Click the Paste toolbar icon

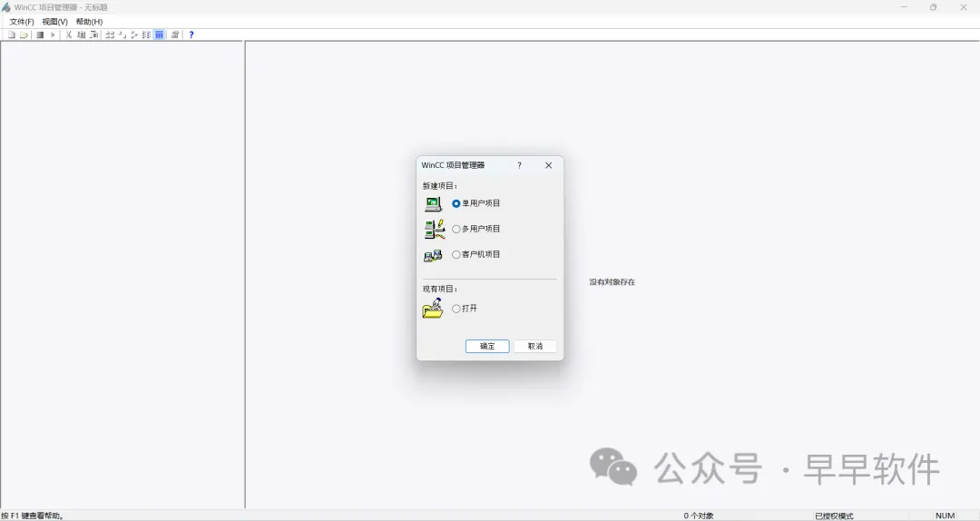pos(93,34)
